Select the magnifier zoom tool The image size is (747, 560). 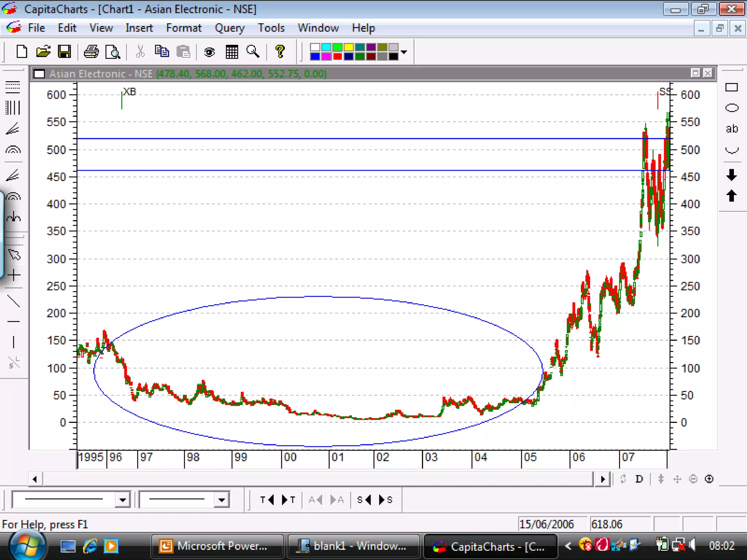pos(253,52)
